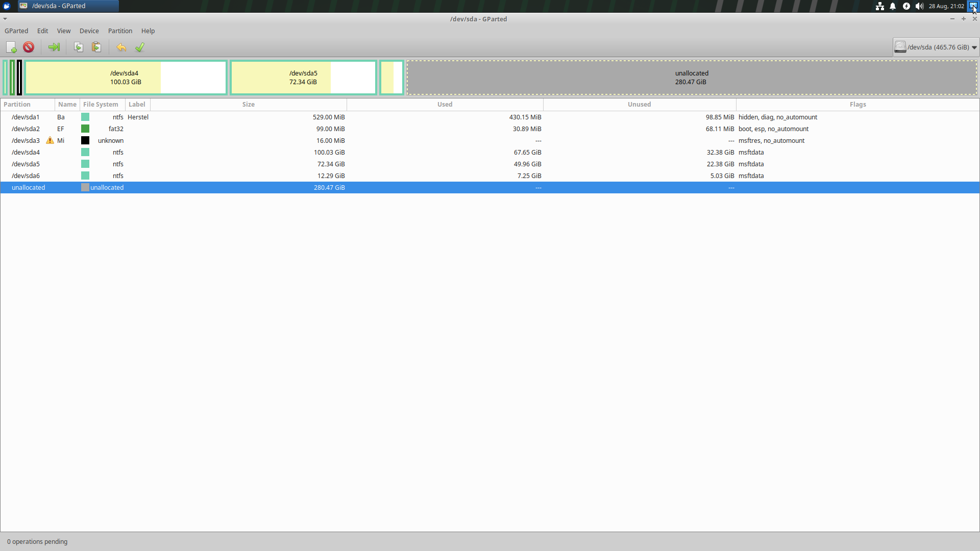Click the show desktop icon in panel corner
This screenshot has width=980, height=551.
(x=973, y=6)
